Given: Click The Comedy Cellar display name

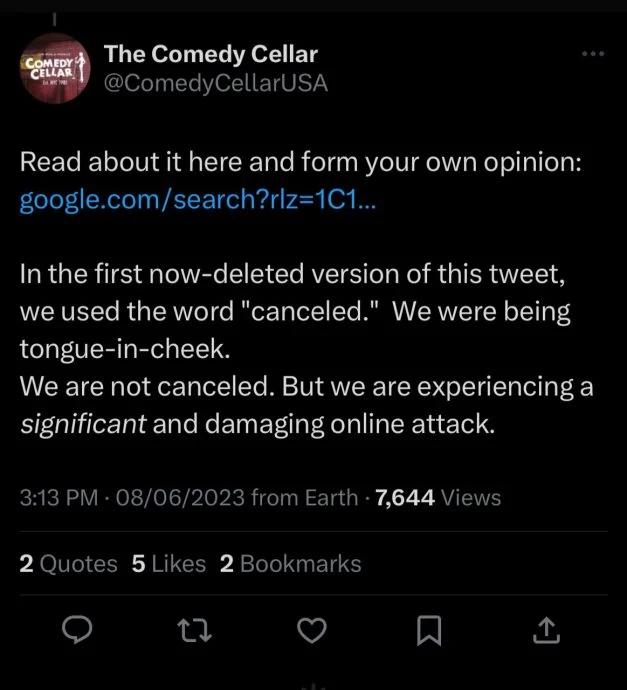Looking at the screenshot, I should pyautogui.click(x=211, y=55).
